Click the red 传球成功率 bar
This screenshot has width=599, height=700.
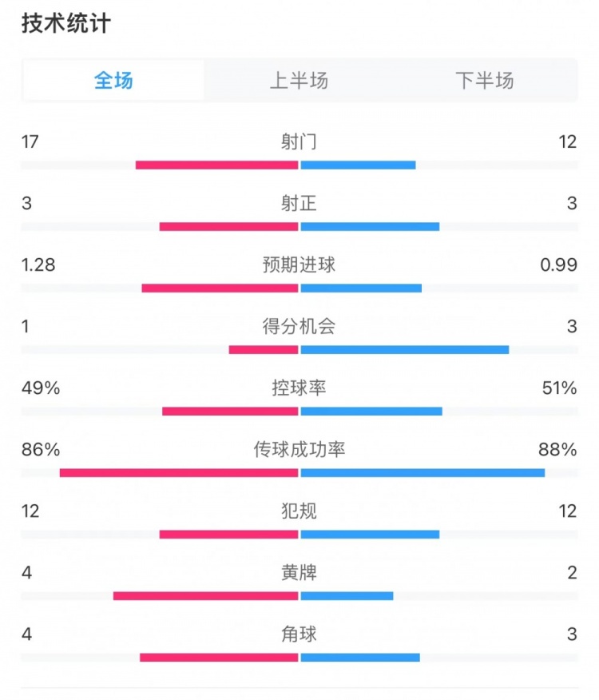[179, 473]
